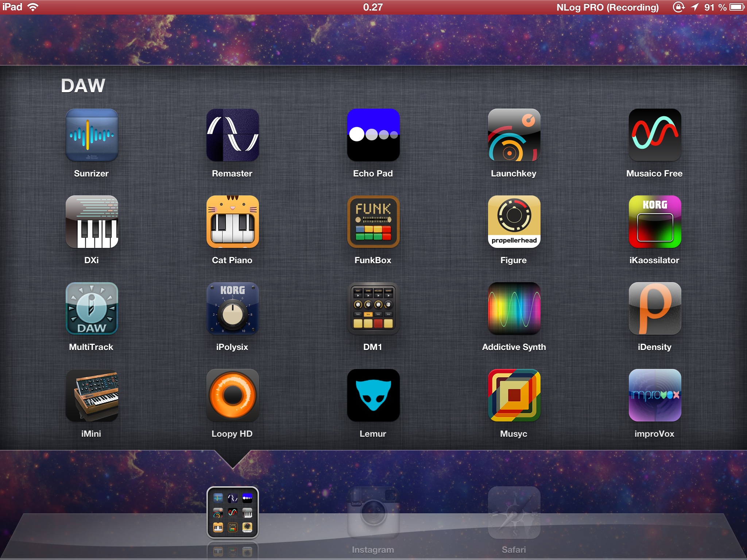Open the iMini synthesizer app
This screenshot has width=747, height=560.
92,395
